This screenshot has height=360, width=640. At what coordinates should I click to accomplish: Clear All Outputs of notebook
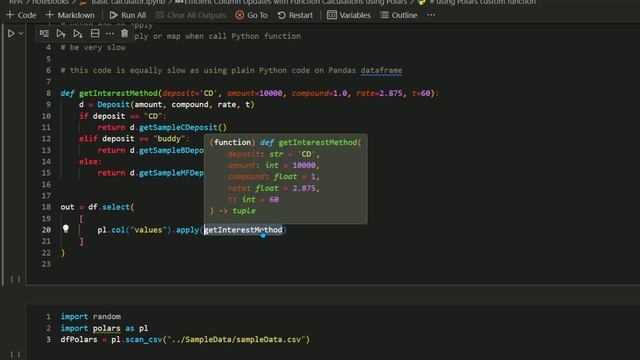191,15
